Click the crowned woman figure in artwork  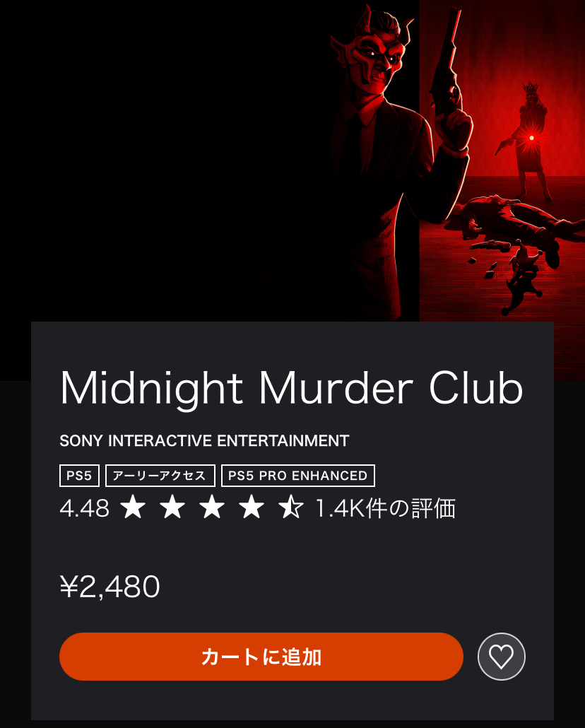click(529, 139)
